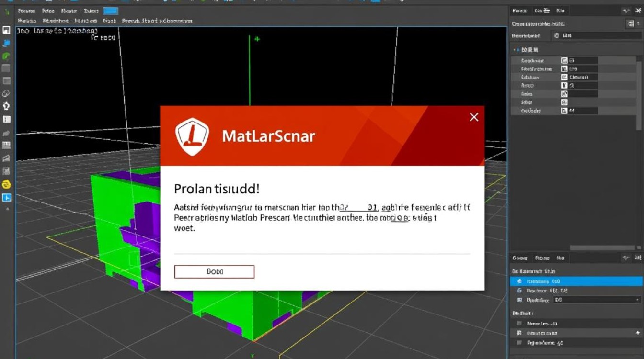The image size is (644, 359).
Task: Select the blue highlighted row in the lower right panel
Action: (x=577, y=281)
